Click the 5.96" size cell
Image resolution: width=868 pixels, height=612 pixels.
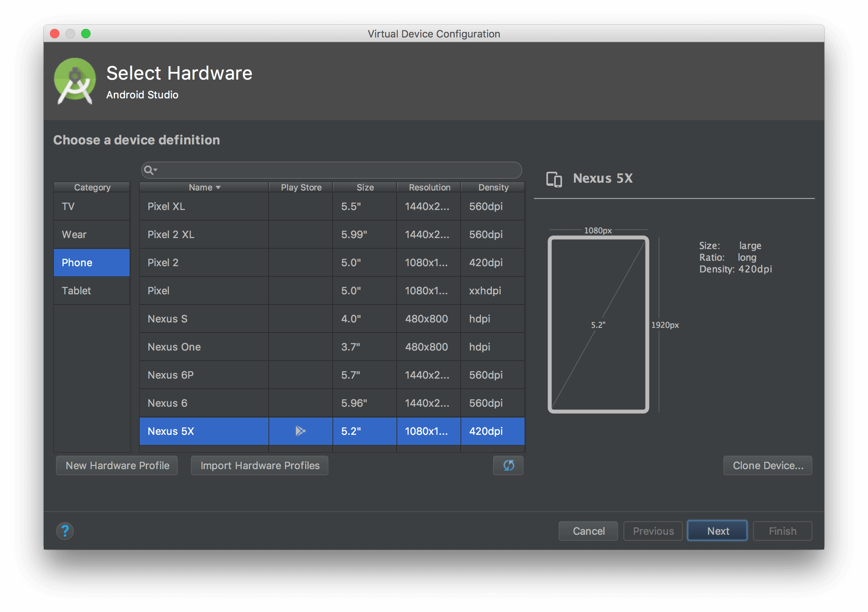point(365,403)
